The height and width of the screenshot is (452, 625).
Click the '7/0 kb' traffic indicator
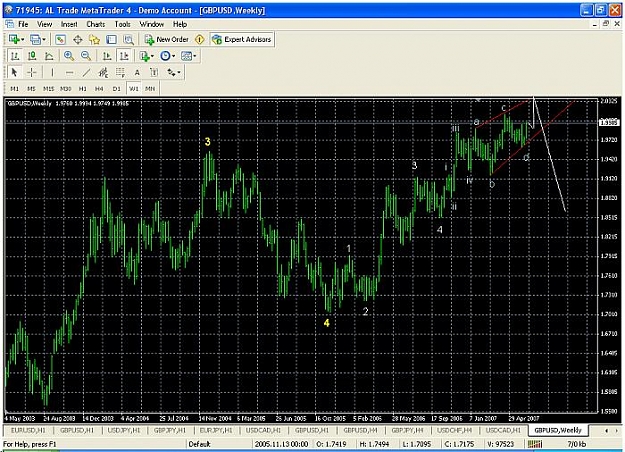pos(577,444)
